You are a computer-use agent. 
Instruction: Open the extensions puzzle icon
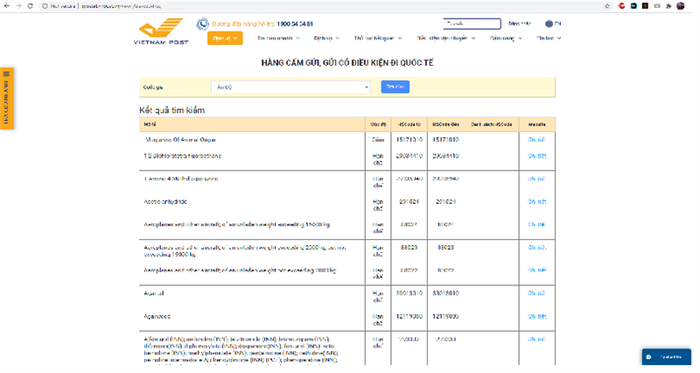tap(668, 6)
